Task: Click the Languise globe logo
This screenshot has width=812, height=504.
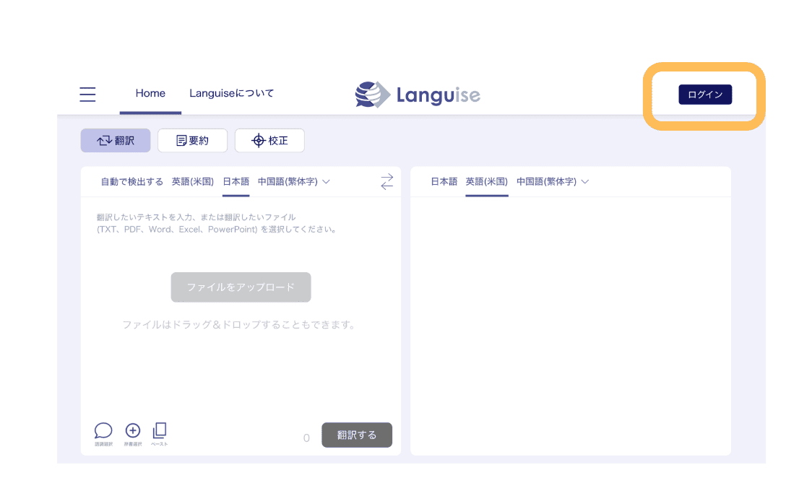Action: pyautogui.click(x=373, y=95)
